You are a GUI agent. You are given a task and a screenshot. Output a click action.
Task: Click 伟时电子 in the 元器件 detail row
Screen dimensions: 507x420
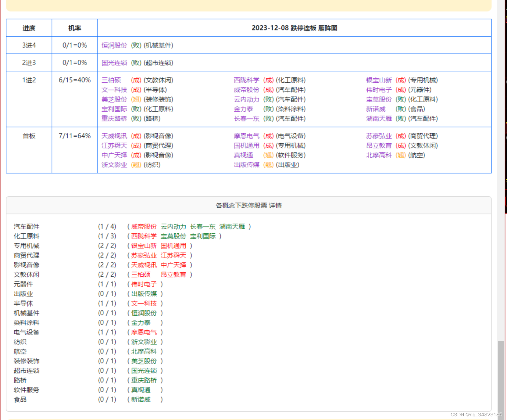[144, 284]
